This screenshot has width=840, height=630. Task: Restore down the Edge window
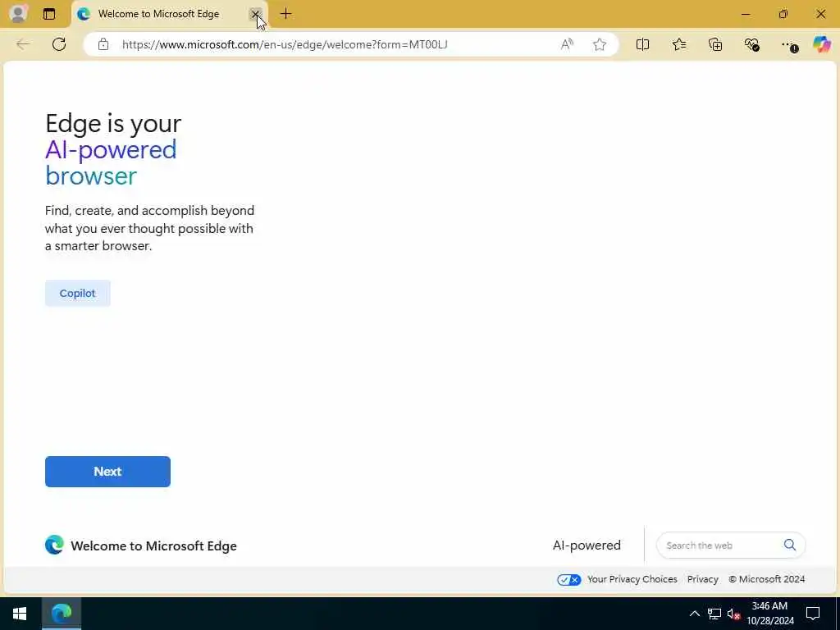pyautogui.click(x=783, y=14)
